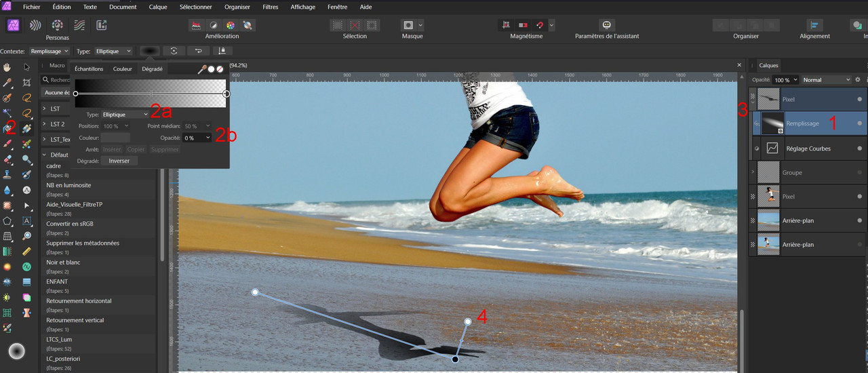Viewport: 868px width, 373px height.
Task: Click the color picker eyedropper in gradient panel
Action: click(x=202, y=68)
